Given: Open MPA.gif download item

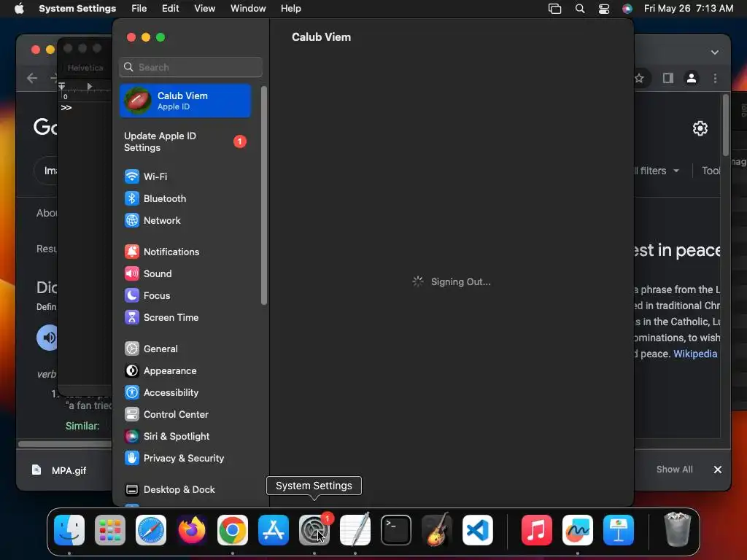Looking at the screenshot, I should coord(60,470).
